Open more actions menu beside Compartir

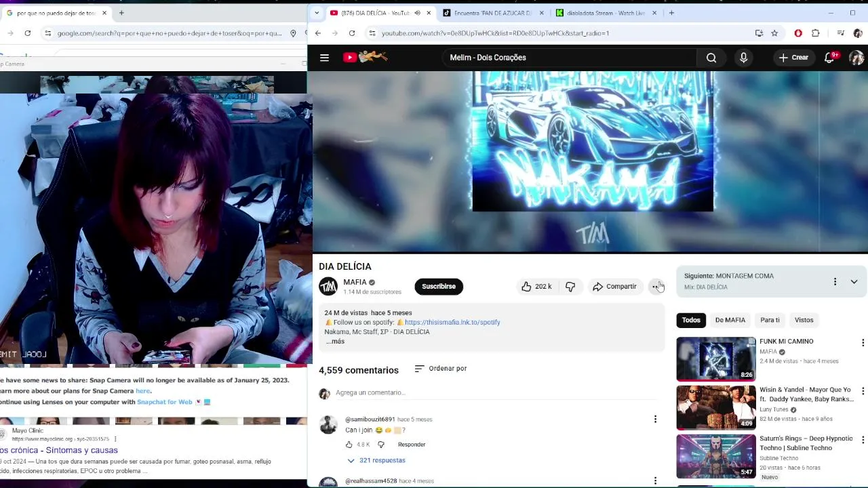[x=656, y=287]
